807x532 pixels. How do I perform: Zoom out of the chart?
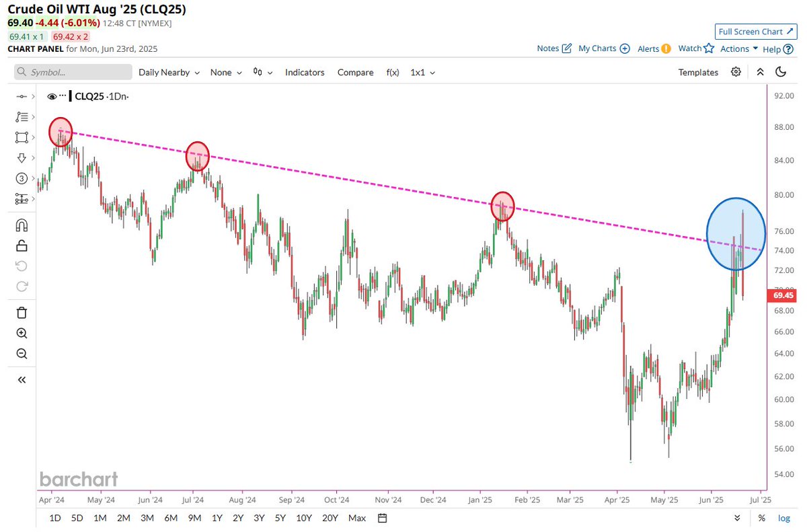point(21,353)
